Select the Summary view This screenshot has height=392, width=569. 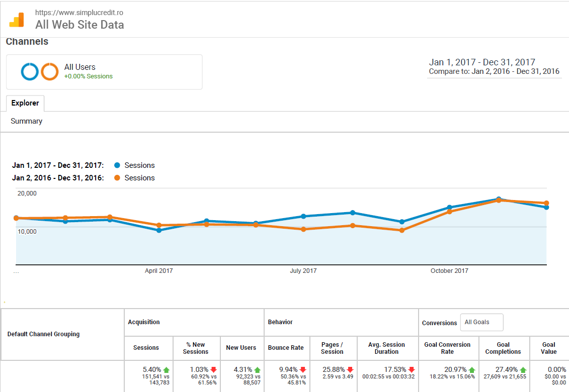26,121
